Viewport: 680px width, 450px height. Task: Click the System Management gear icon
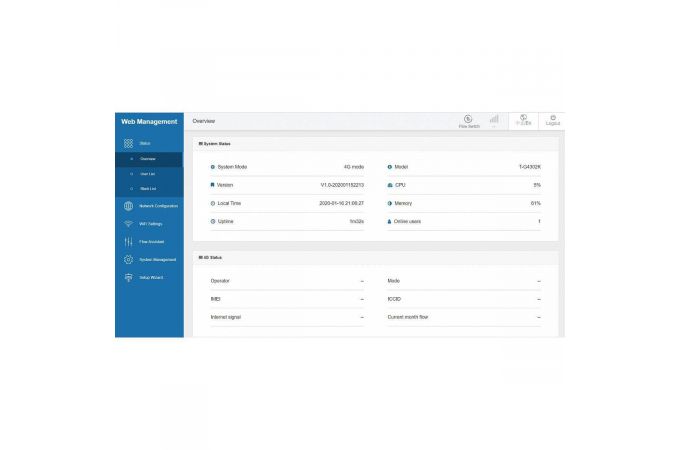[128, 260]
